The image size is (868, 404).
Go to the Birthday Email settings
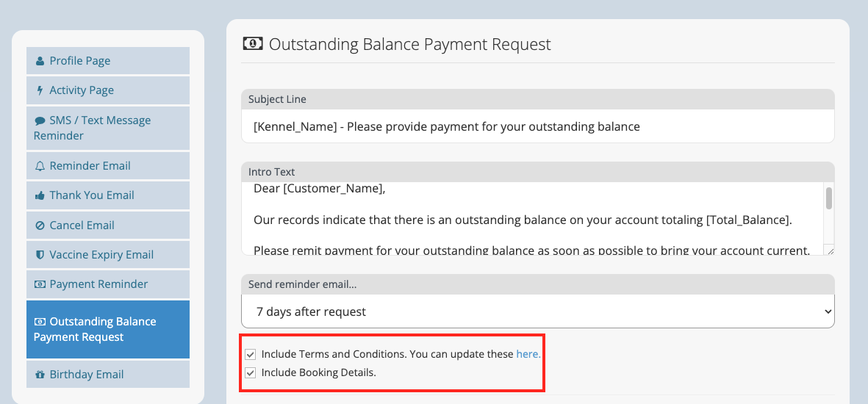pos(108,375)
